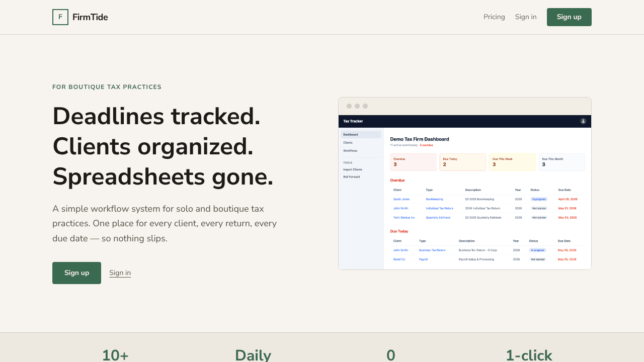Select the Due Today summary card
This screenshot has height=362, width=644.
click(x=462, y=162)
